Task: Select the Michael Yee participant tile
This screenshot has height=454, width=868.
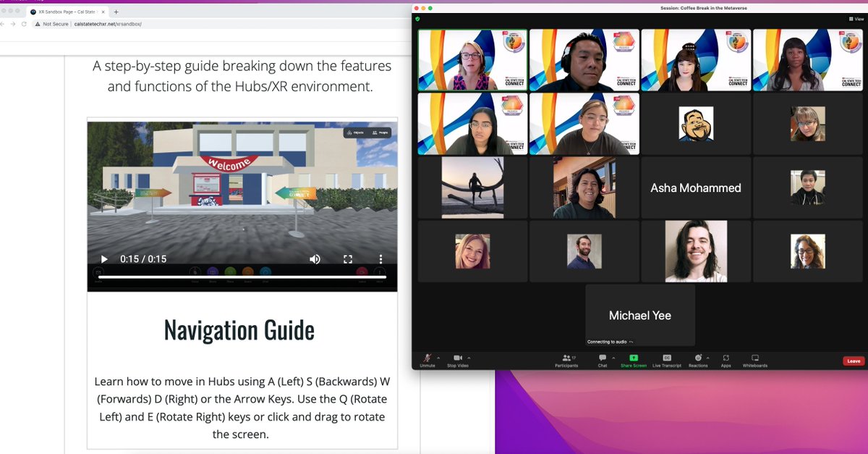Action: [640, 315]
